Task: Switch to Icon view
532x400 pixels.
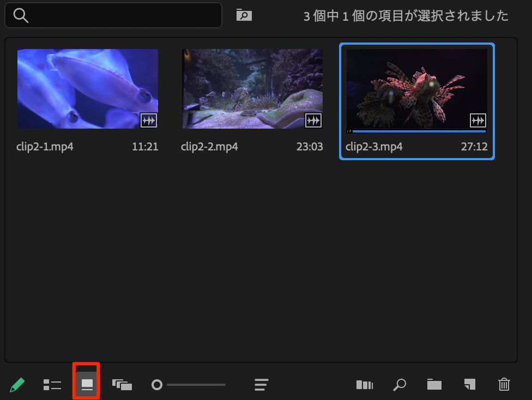Action: click(87, 385)
